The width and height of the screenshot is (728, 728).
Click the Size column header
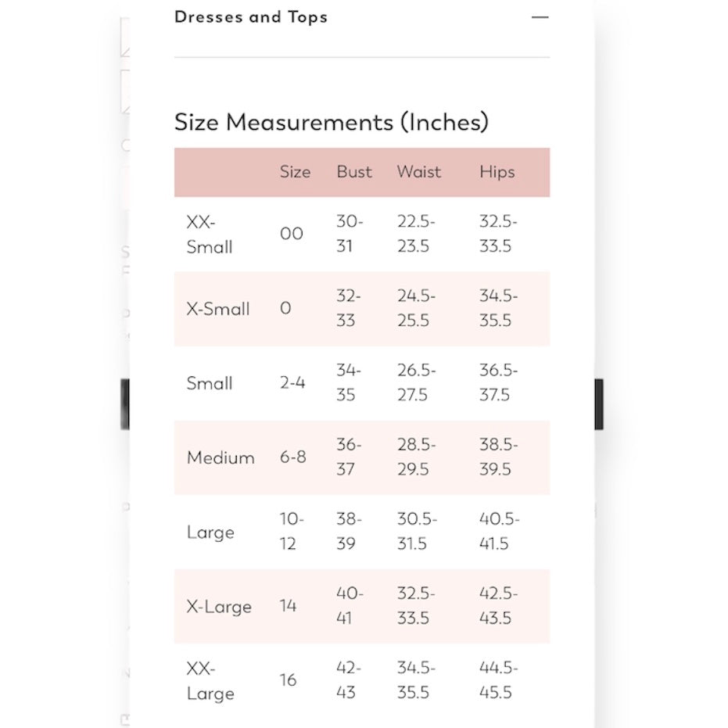pyautogui.click(x=295, y=172)
